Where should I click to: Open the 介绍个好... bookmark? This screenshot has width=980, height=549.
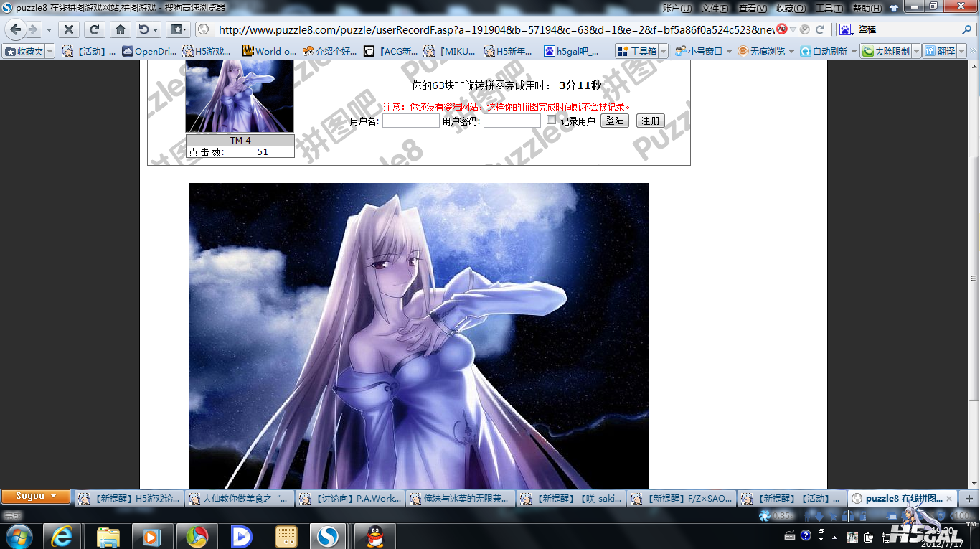click(x=329, y=52)
